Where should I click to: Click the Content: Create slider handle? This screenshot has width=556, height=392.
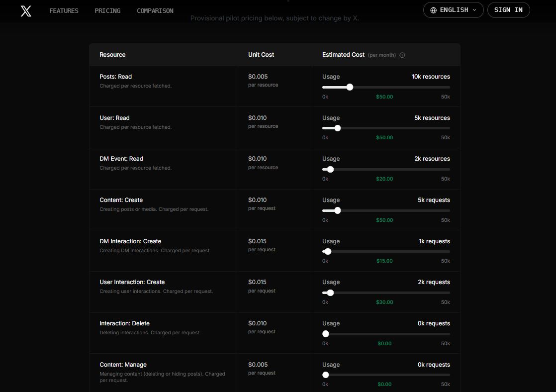(338, 210)
